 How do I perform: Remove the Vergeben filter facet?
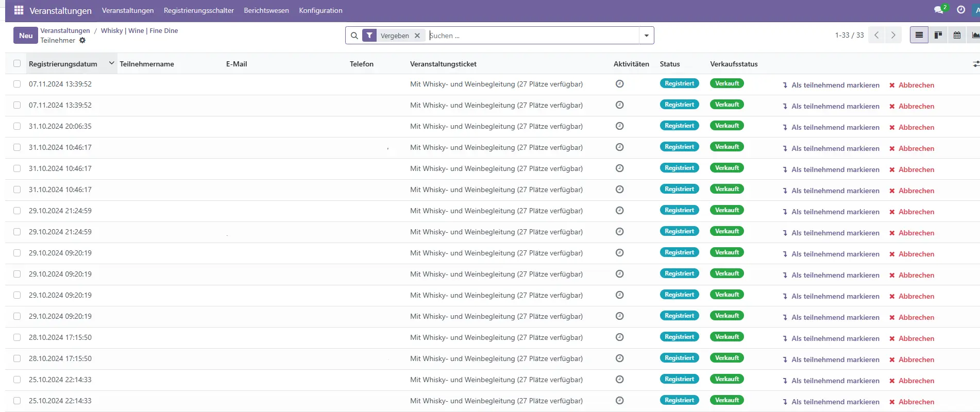click(417, 36)
